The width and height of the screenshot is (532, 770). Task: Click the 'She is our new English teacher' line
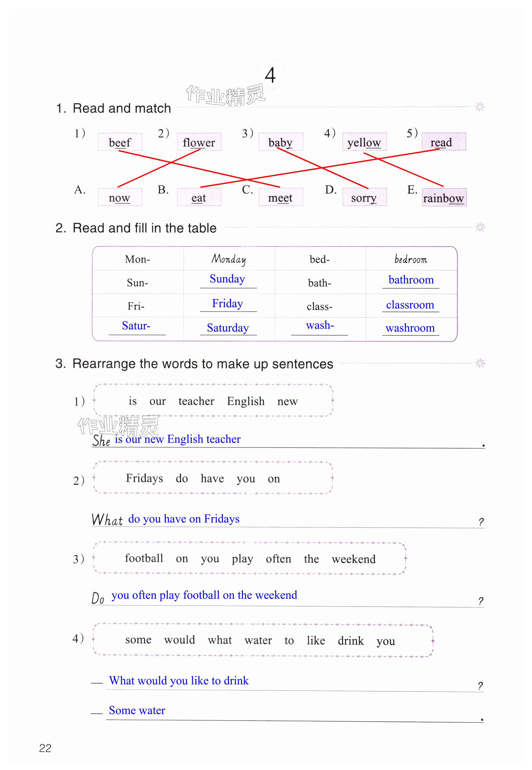[177, 439]
